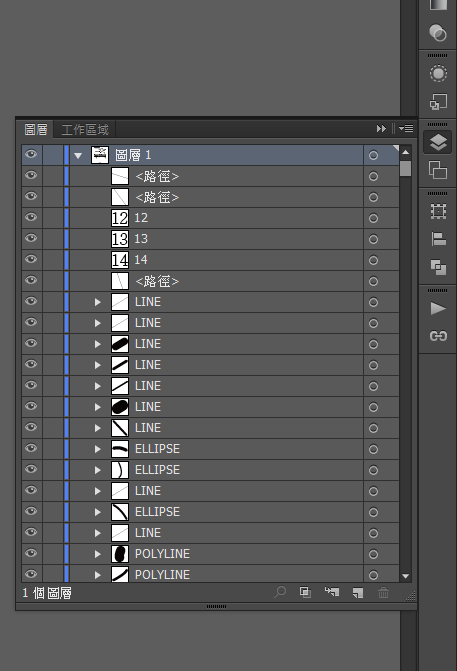Expand the first LINE group
457x671 pixels.
pyautogui.click(x=98, y=302)
